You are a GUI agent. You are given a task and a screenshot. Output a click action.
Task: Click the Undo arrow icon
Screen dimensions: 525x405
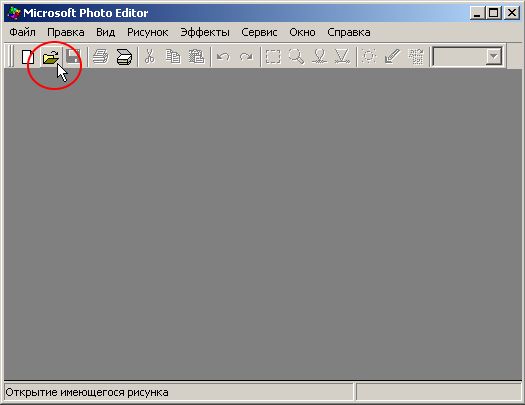223,57
